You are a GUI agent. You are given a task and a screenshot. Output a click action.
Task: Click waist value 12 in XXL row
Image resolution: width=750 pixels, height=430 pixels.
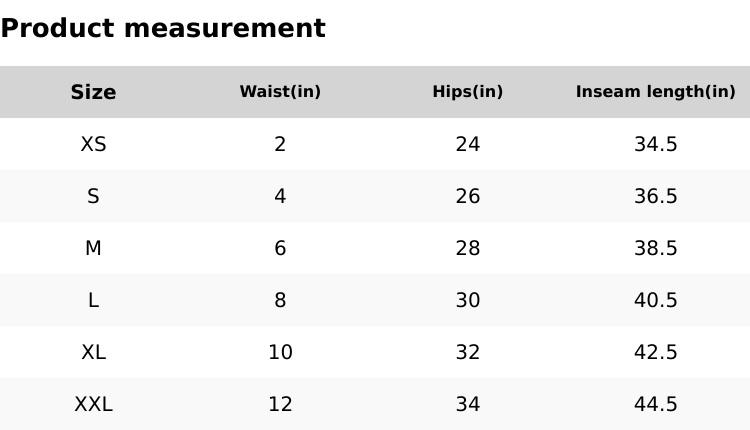(x=280, y=404)
